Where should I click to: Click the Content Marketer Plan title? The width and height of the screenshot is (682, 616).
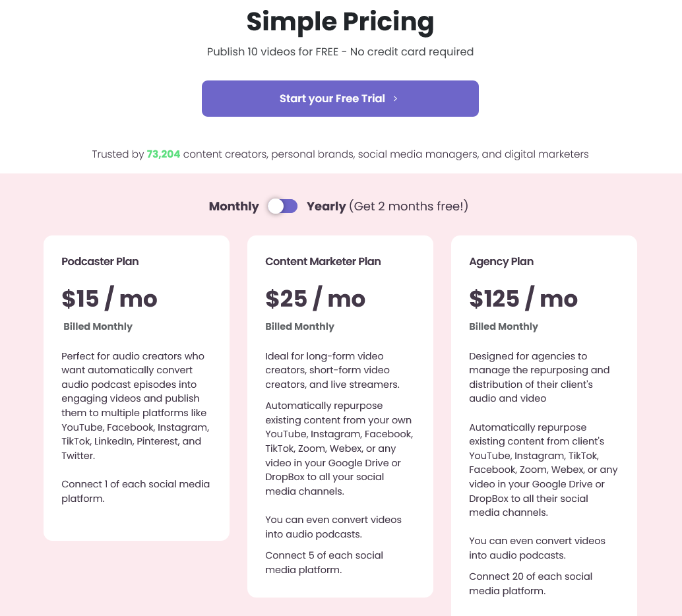(x=323, y=261)
